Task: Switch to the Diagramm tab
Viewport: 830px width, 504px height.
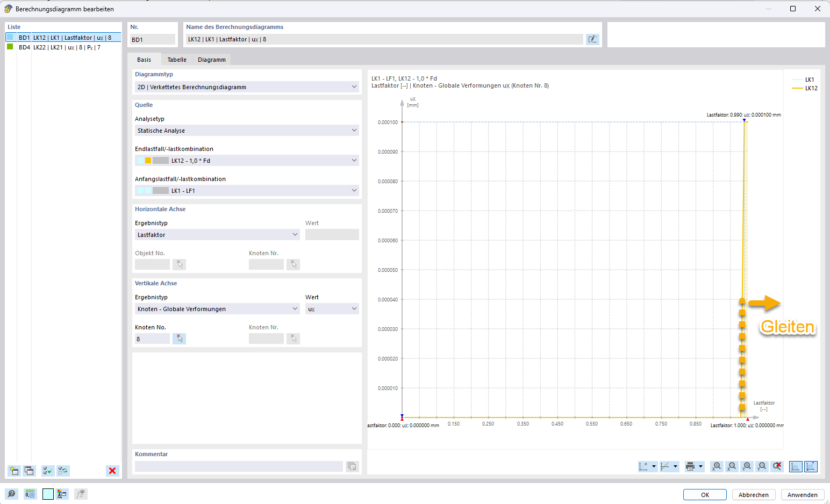Action: [212, 60]
